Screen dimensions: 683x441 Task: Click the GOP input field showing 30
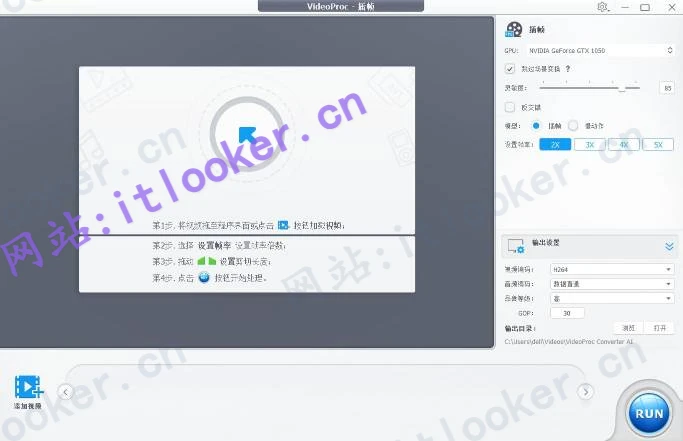(x=567, y=313)
